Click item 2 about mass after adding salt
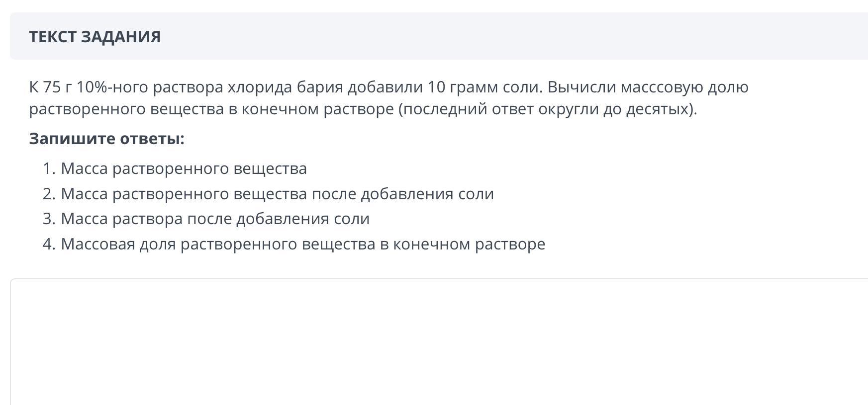This screenshot has width=868, height=405. tap(277, 194)
